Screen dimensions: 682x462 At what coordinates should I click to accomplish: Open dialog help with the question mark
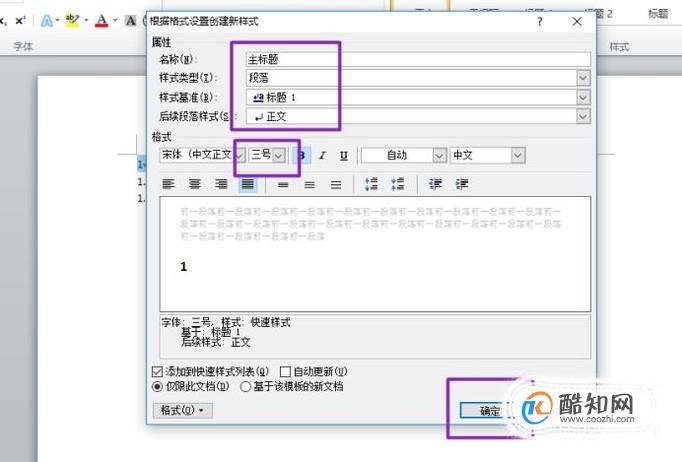(540, 21)
